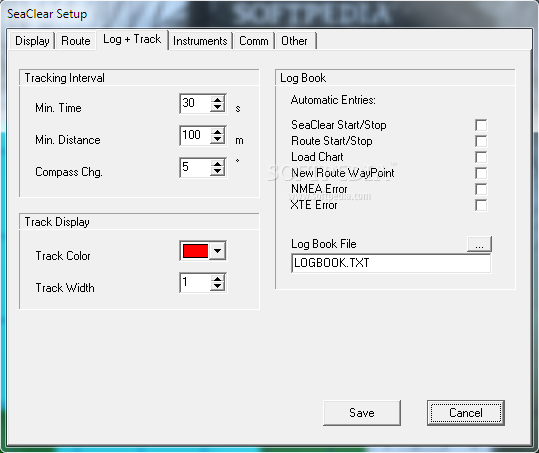The image size is (539, 453).
Task: Select the Log + Track tab
Action: tap(132, 39)
